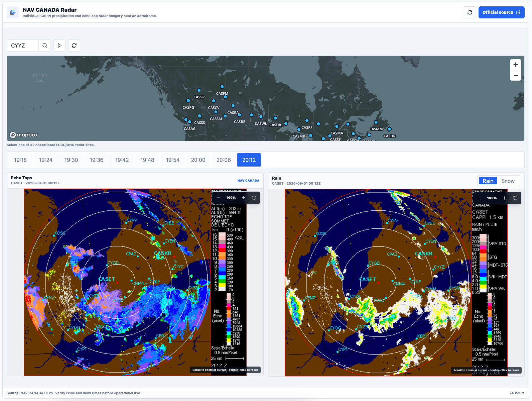Click the Echo Tops radar image
This screenshot has width=532, height=401.
click(x=135, y=282)
